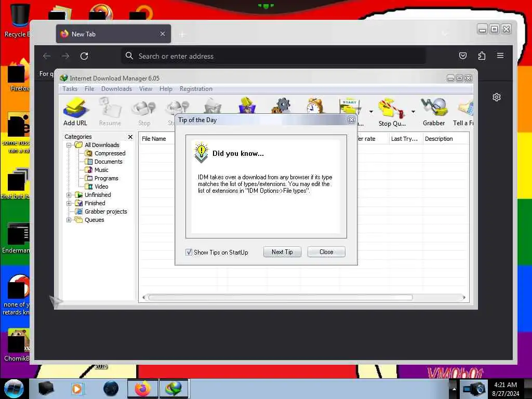Open Stop Queue dropdown arrow
This screenshot has width=532, height=399.
pyautogui.click(x=413, y=112)
